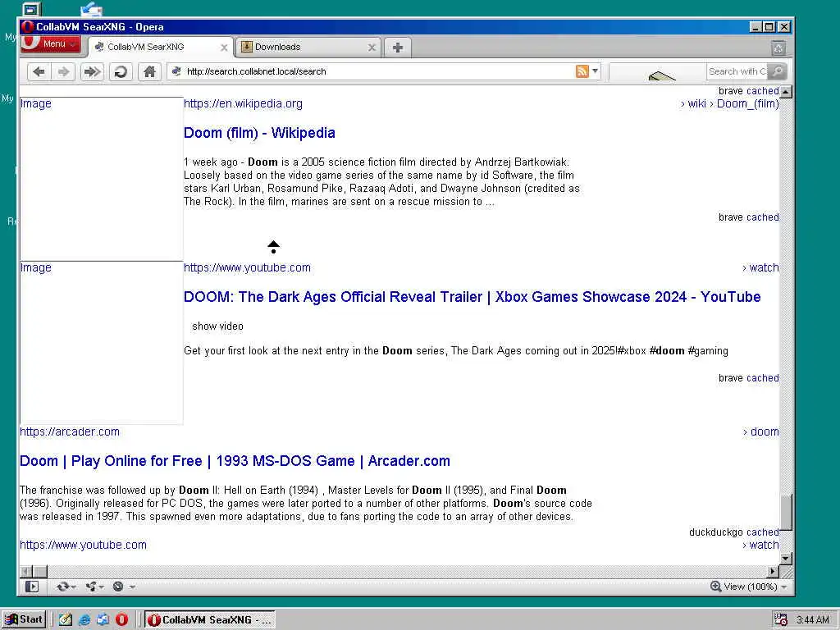Go forward one page
The width and height of the screenshot is (840, 630).
pos(64,71)
